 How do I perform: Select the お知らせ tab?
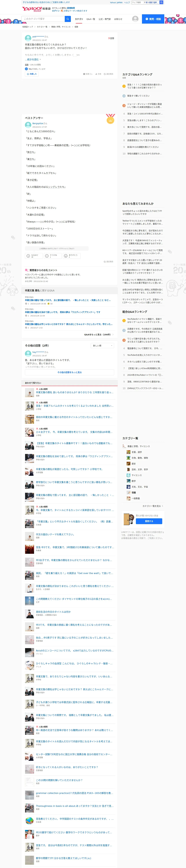pyautogui.click(x=118, y=19)
